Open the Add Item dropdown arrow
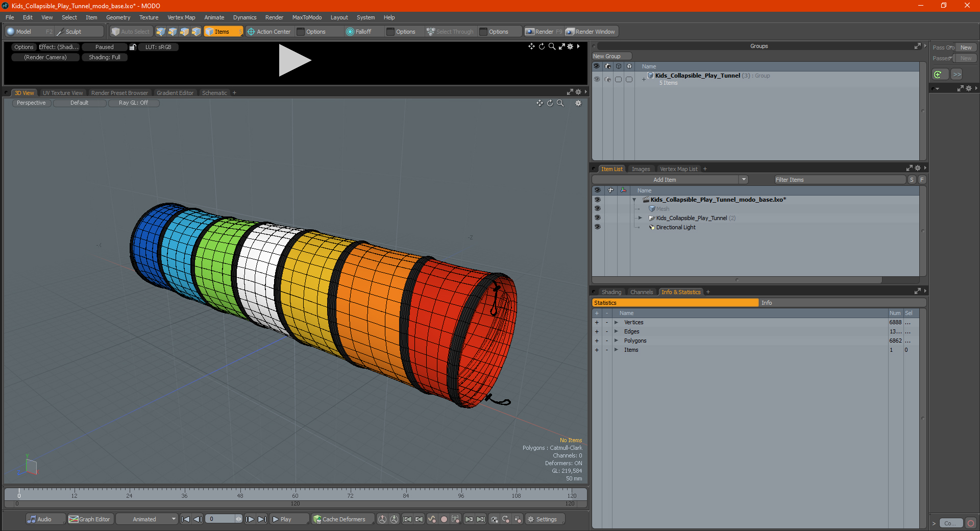This screenshot has width=980, height=531. point(744,180)
